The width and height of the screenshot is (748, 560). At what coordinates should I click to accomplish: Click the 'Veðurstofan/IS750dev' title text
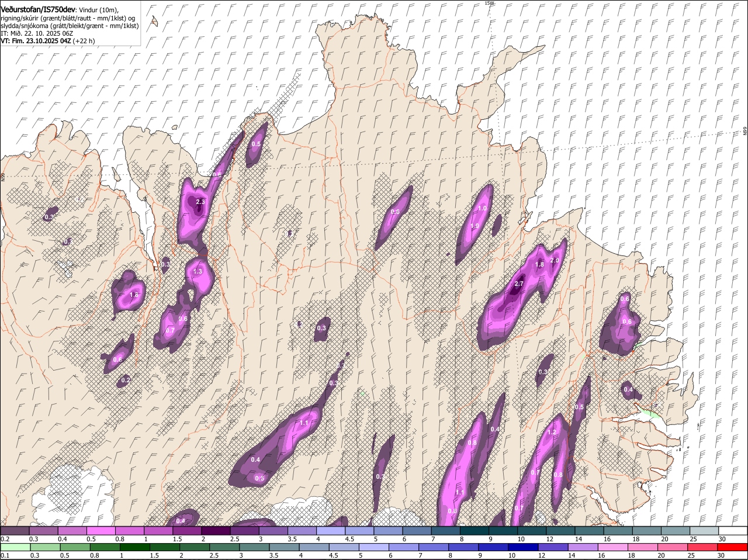[38, 9]
